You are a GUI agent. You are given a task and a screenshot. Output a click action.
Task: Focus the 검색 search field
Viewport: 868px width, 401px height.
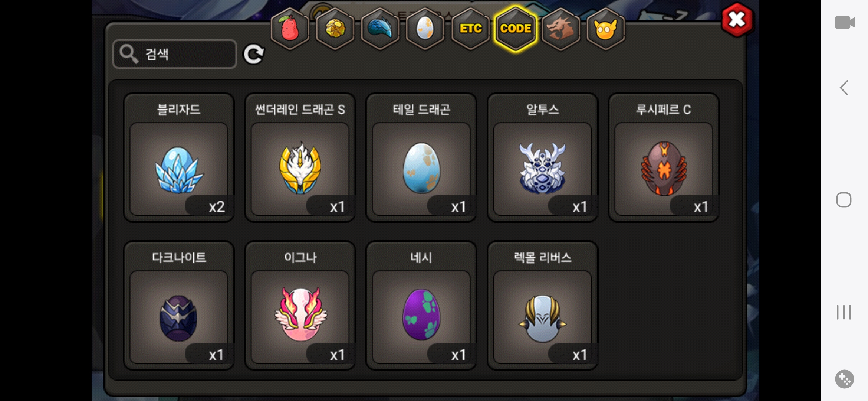pyautogui.click(x=175, y=54)
